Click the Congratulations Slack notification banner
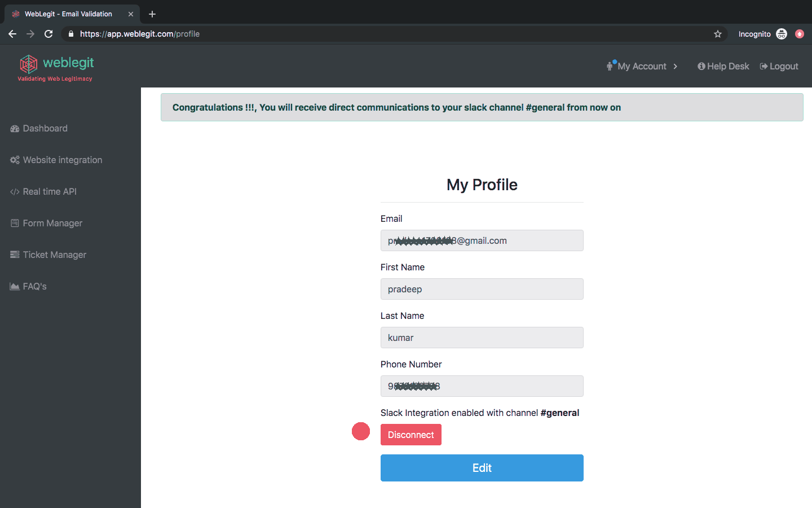 pyautogui.click(x=482, y=107)
